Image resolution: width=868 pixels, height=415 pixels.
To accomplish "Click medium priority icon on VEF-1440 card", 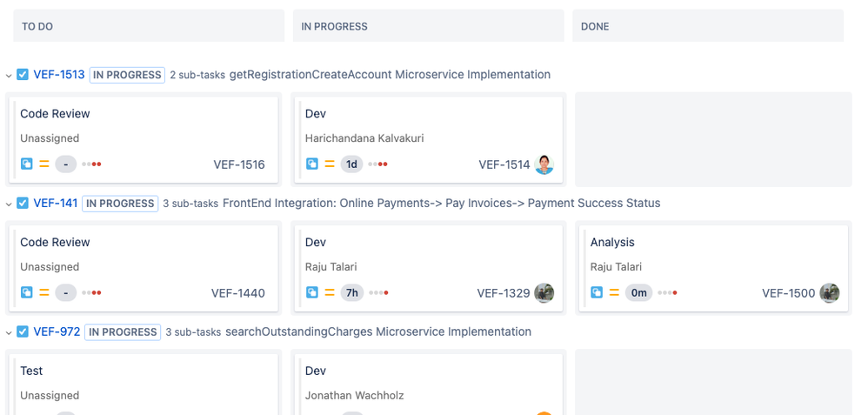I will (44, 292).
